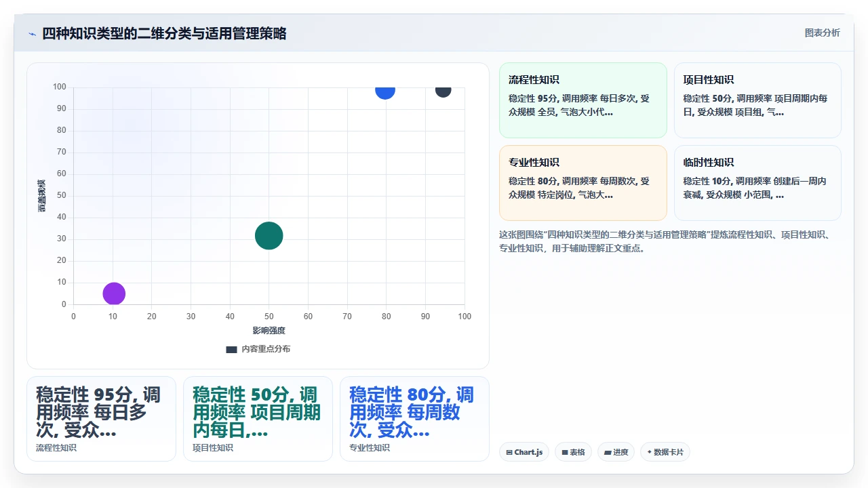868x488 pixels.
Task: Toggle the 内容重点分布 legend swatch
Action: point(231,349)
